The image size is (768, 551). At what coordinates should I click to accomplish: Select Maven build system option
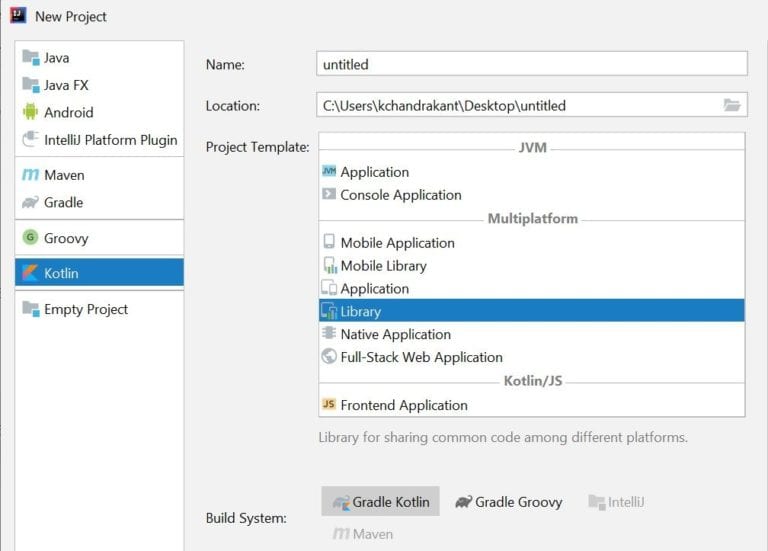363,534
